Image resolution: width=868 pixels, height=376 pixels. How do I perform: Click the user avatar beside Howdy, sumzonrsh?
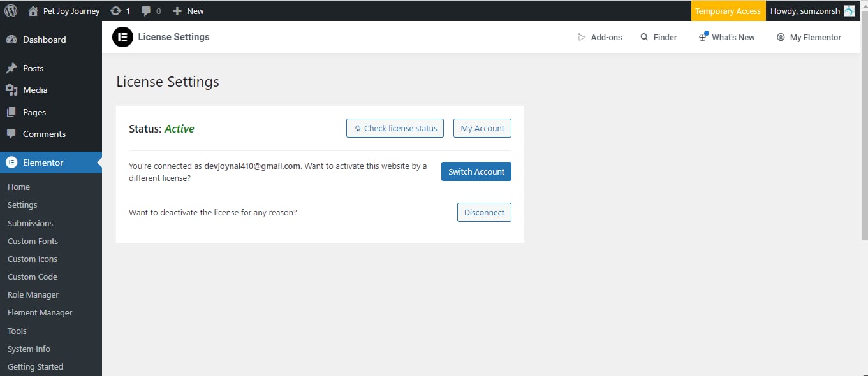click(x=849, y=11)
